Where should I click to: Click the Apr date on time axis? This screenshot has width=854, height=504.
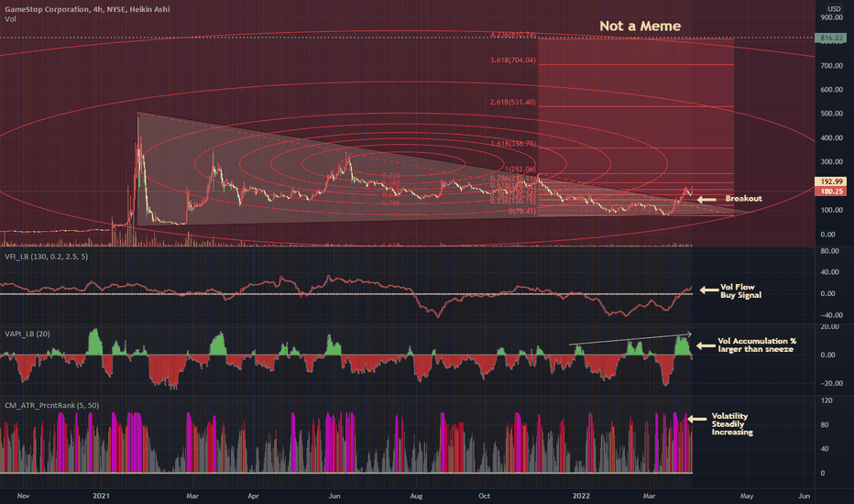click(x=253, y=496)
